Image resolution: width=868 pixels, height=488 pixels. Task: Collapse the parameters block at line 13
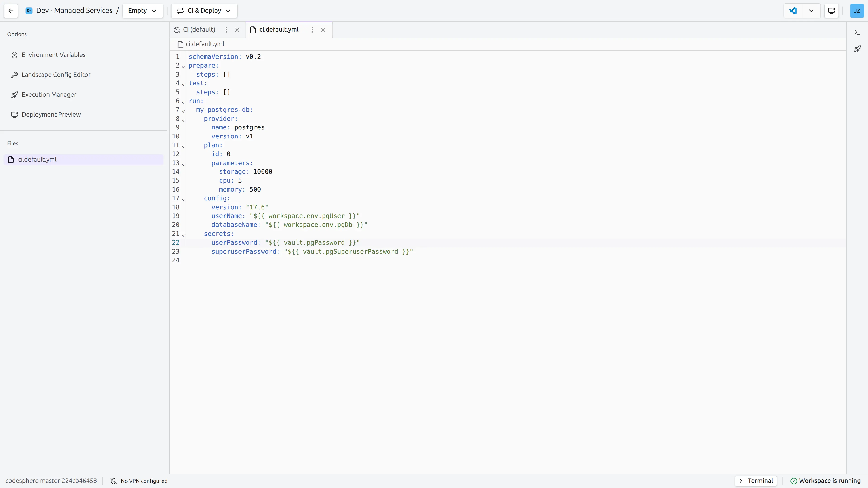183,164
